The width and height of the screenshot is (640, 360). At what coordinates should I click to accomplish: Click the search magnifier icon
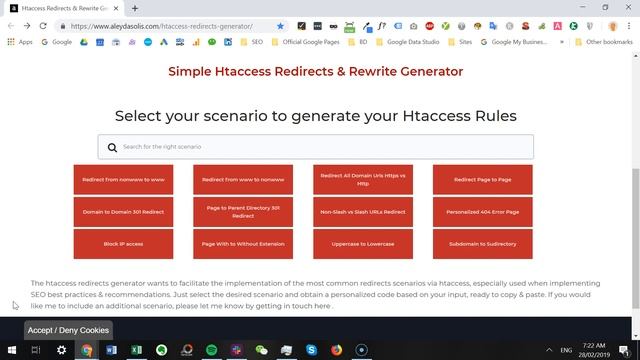coord(112,147)
